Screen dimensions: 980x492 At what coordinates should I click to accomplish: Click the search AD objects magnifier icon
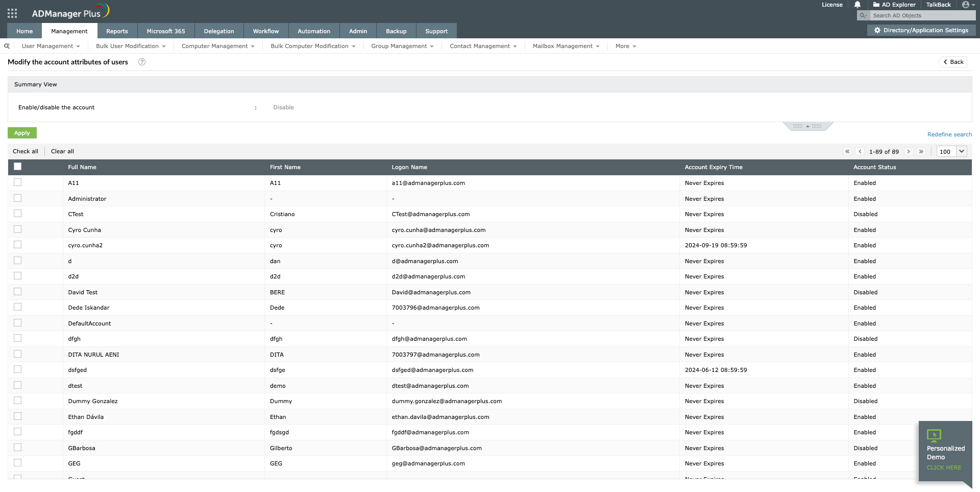tap(864, 16)
